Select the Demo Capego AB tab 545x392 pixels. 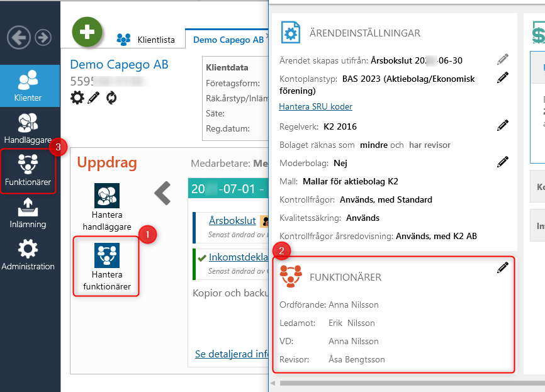[228, 40]
